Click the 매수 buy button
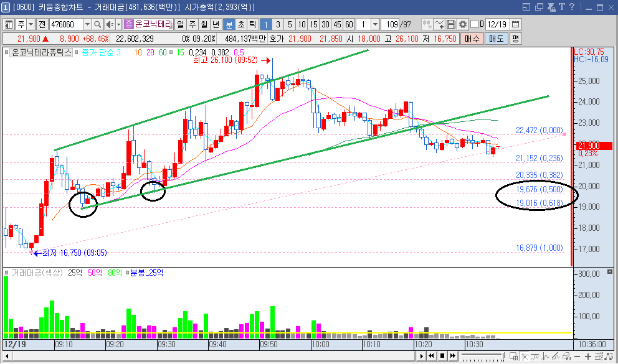 (x=472, y=39)
